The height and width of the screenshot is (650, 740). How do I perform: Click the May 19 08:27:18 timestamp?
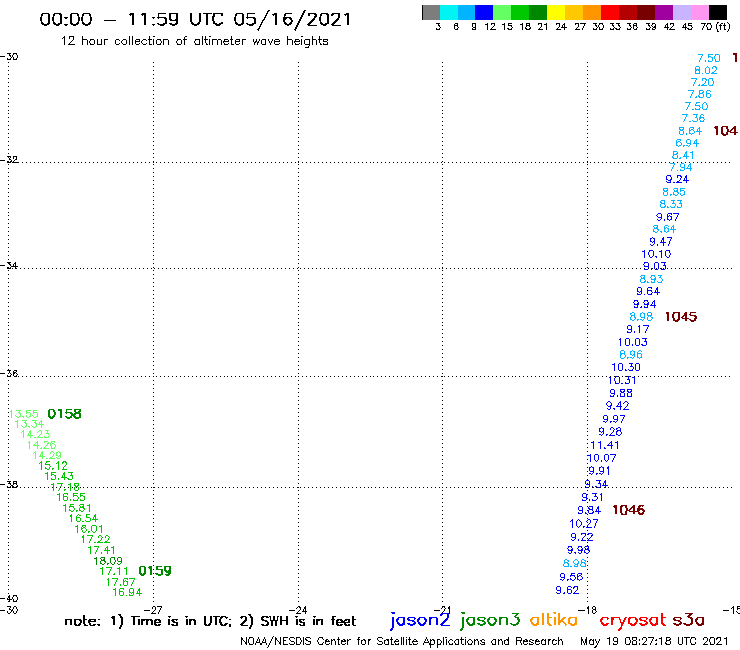pos(654,641)
